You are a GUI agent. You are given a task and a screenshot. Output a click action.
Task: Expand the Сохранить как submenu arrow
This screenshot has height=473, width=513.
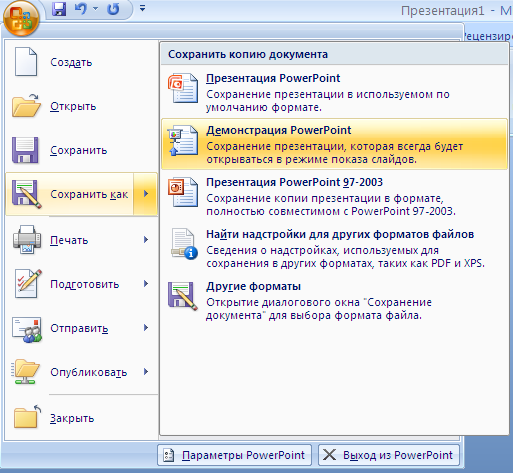146,194
